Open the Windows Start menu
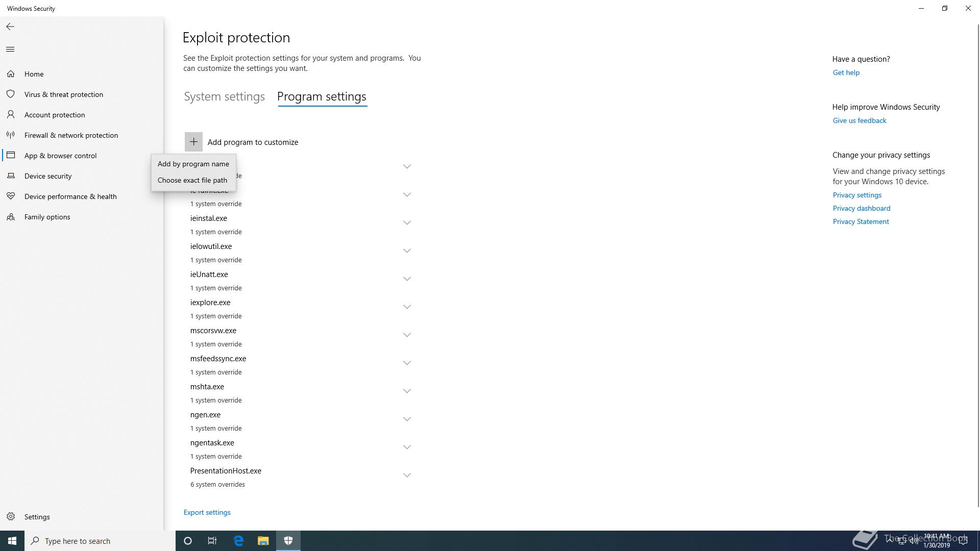Image resolution: width=980 pixels, height=551 pixels. pyautogui.click(x=12, y=541)
